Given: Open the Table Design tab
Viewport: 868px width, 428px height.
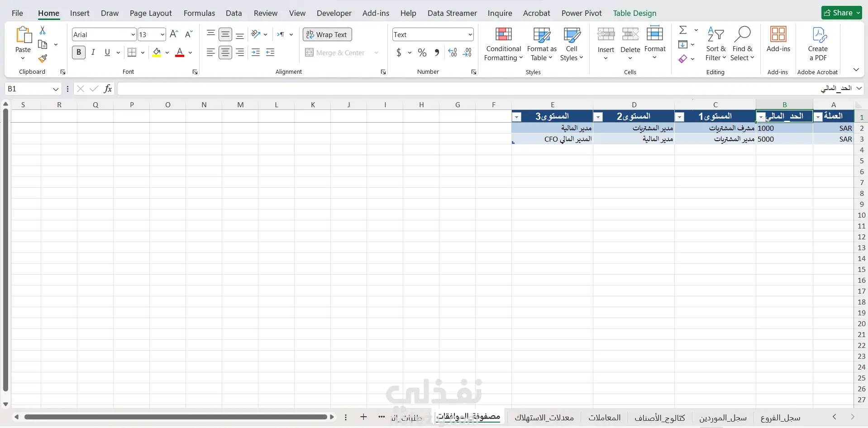Looking at the screenshot, I should [x=634, y=13].
